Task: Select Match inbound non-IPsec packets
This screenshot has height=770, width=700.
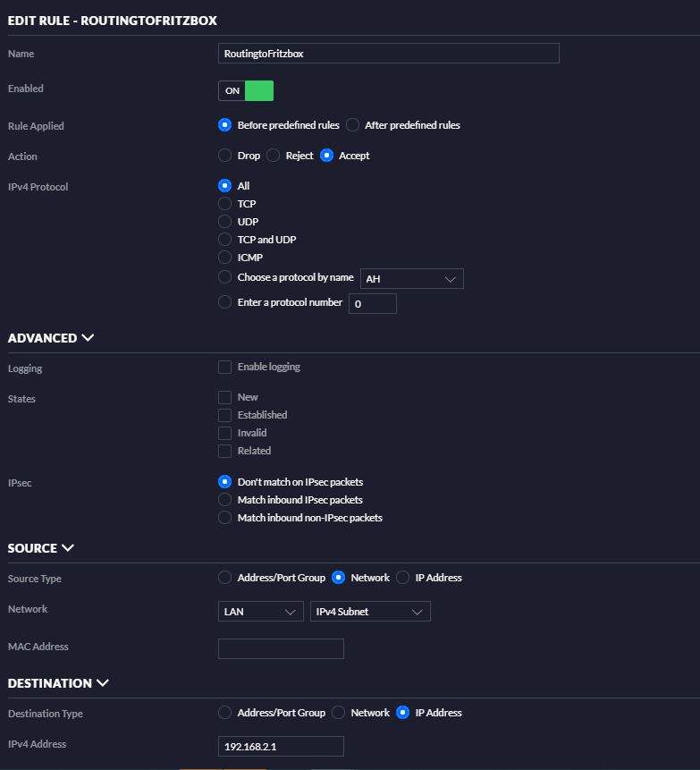Action: 224,518
